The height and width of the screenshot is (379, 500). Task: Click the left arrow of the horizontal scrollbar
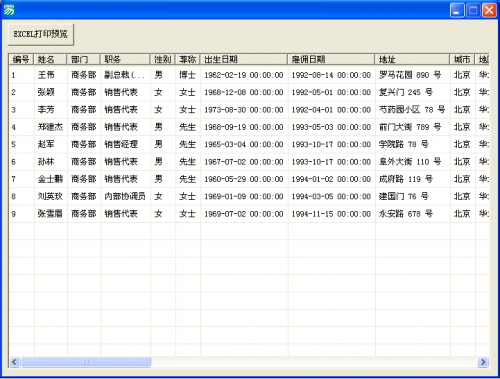(x=14, y=362)
